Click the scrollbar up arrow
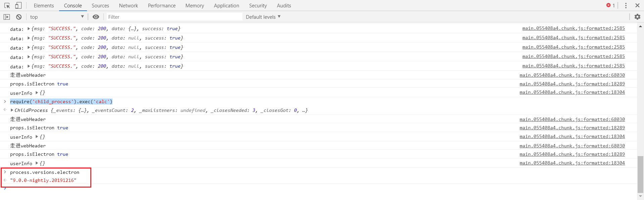The height and width of the screenshot is (200, 644). [640, 26]
